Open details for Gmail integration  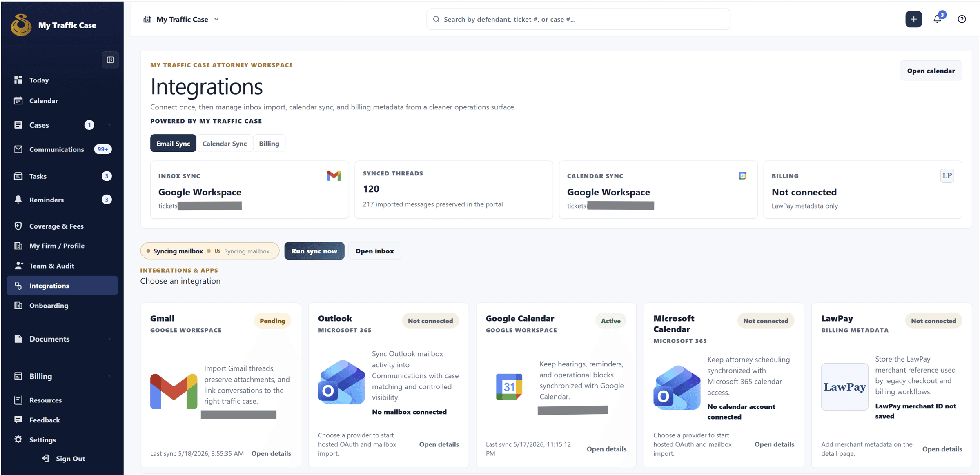(271, 453)
